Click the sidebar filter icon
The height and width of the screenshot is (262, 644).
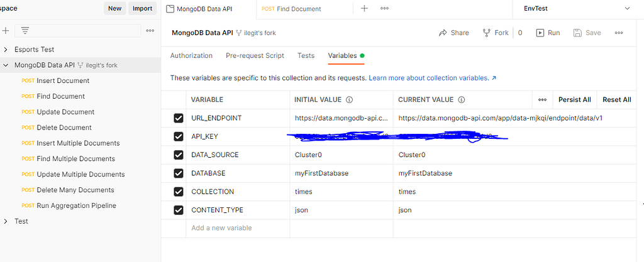coord(25,30)
